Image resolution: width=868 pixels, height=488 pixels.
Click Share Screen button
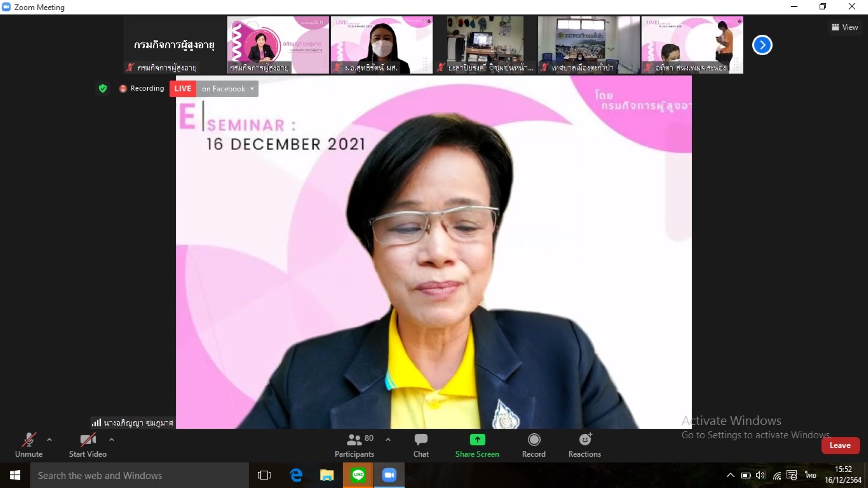[477, 445]
